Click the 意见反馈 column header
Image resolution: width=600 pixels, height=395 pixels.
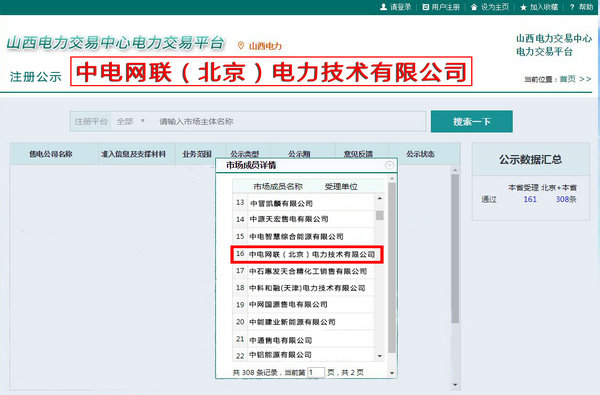point(358,154)
